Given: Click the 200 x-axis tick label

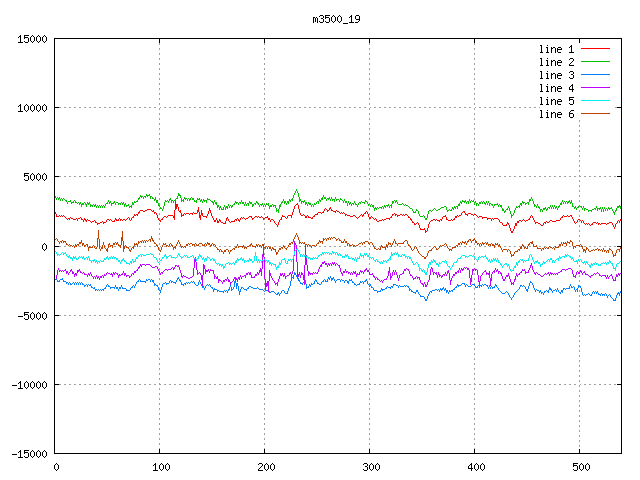Looking at the screenshot, I should pos(265,467).
